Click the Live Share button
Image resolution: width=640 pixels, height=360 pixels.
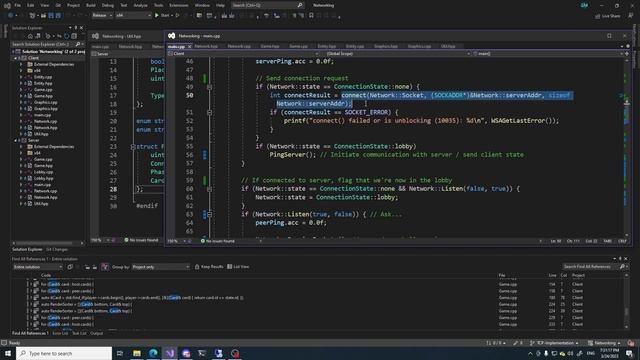(607, 16)
